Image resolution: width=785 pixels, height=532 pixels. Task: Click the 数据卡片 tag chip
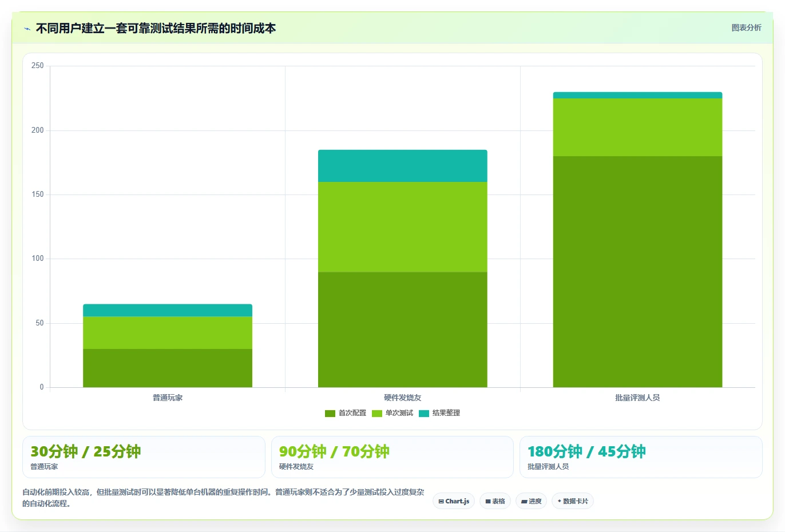573,501
